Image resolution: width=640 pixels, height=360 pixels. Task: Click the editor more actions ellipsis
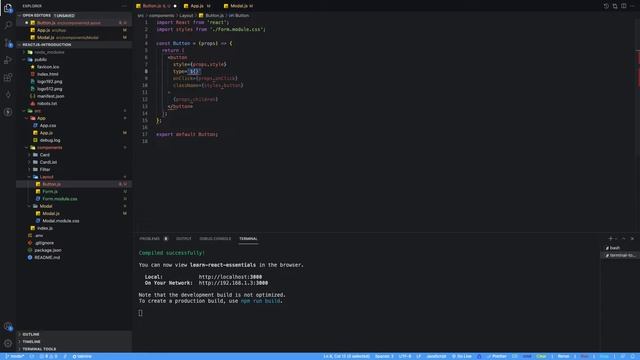[632, 6]
